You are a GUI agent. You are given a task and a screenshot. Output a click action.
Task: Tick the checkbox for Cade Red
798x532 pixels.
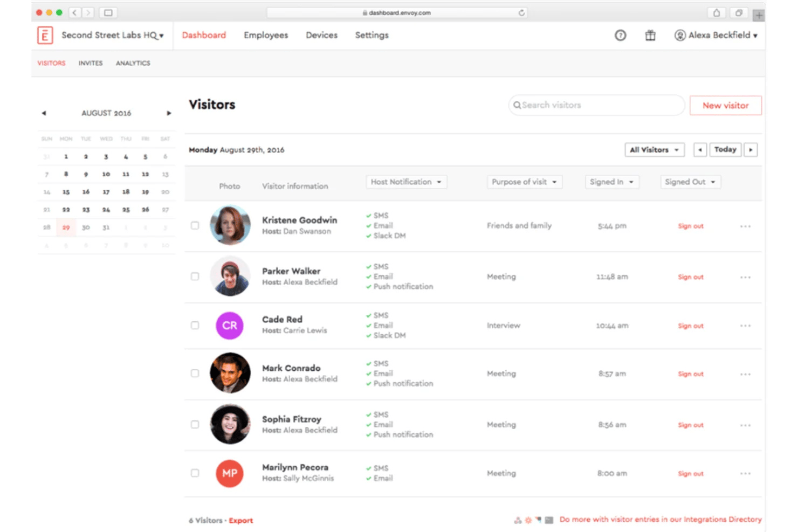pyautogui.click(x=195, y=325)
